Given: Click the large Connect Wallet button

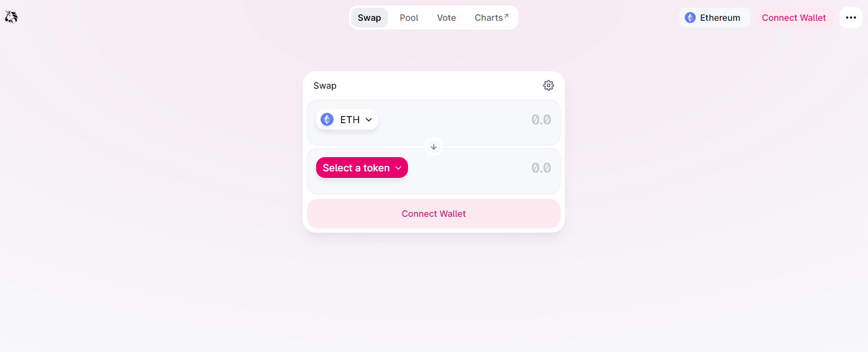Looking at the screenshot, I should tap(434, 213).
